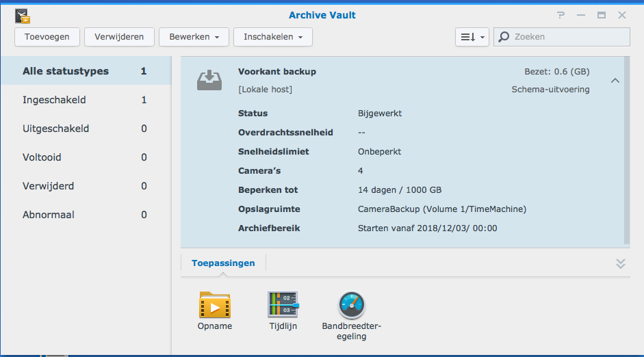644x357 pixels.
Task: Click the task list vertical scrollbar
Action: pos(627,150)
